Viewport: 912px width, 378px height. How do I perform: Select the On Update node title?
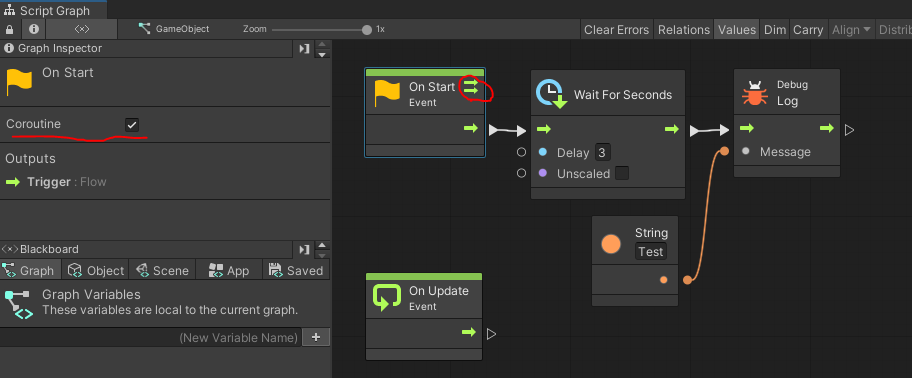point(439,291)
